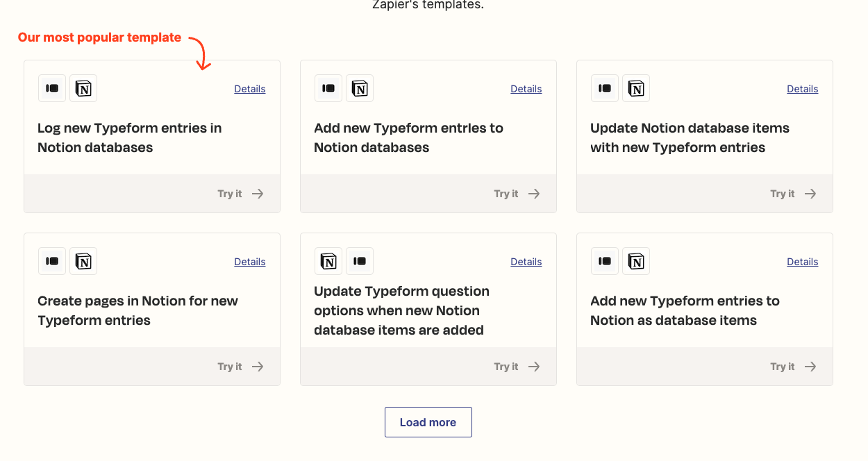The width and height of the screenshot is (868, 461).
Task: Click the Notion icon on 'Log new Typeform entries' card
Action: (x=83, y=88)
